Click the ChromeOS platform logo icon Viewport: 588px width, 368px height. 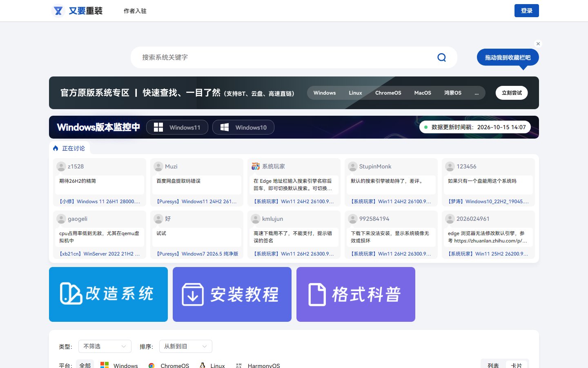[x=151, y=366]
